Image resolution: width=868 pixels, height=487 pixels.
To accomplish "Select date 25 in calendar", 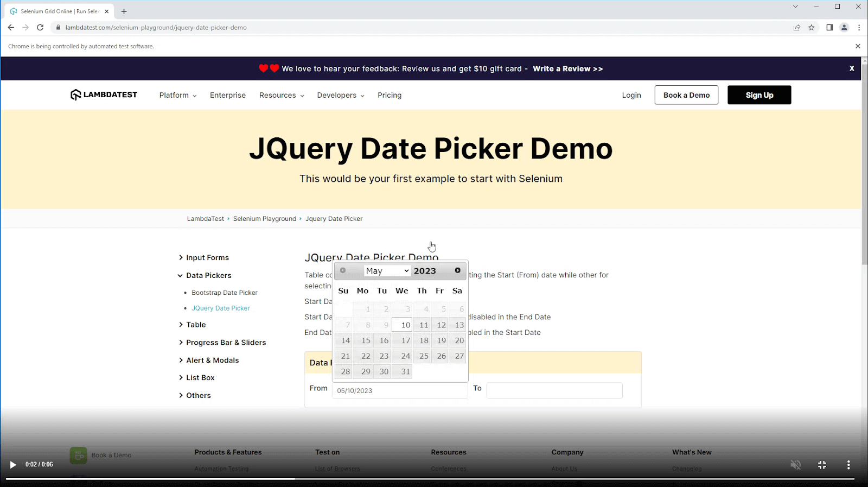I will pos(422,356).
